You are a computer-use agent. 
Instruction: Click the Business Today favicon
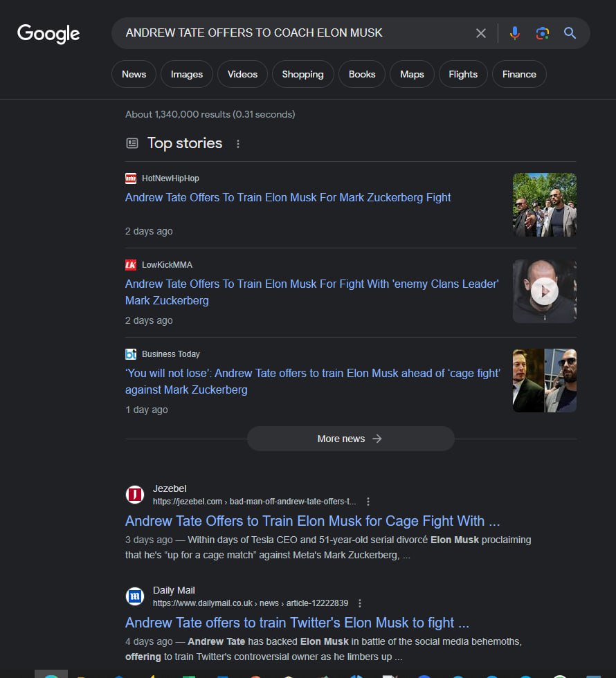[131, 354]
